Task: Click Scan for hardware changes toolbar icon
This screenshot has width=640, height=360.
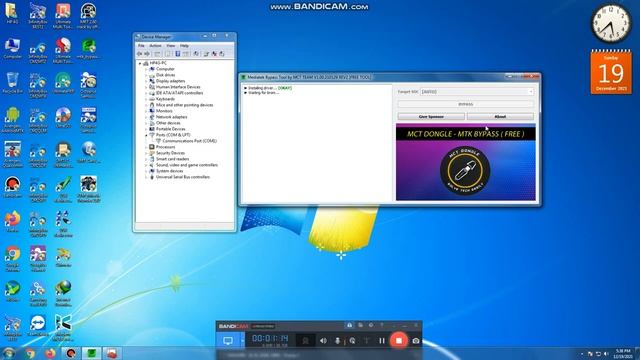Action: point(196,54)
